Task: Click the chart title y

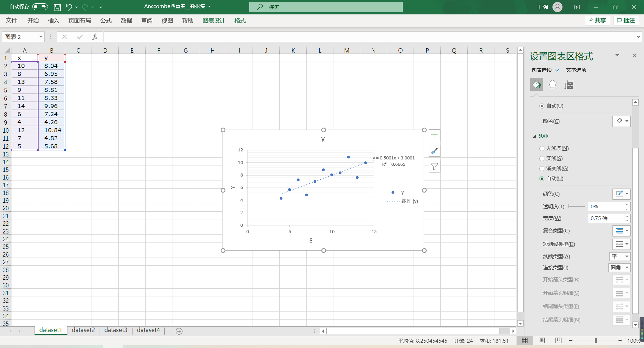Action: coord(323,139)
